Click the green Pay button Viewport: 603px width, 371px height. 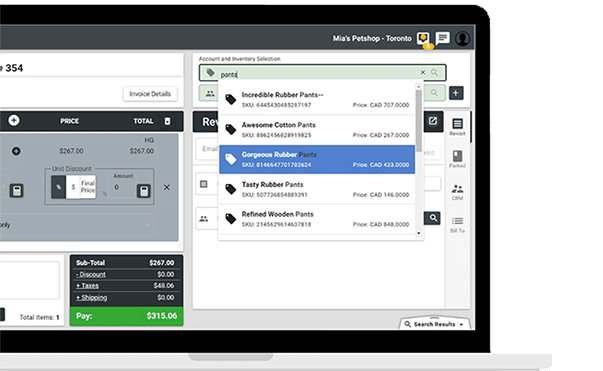(127, 316)
